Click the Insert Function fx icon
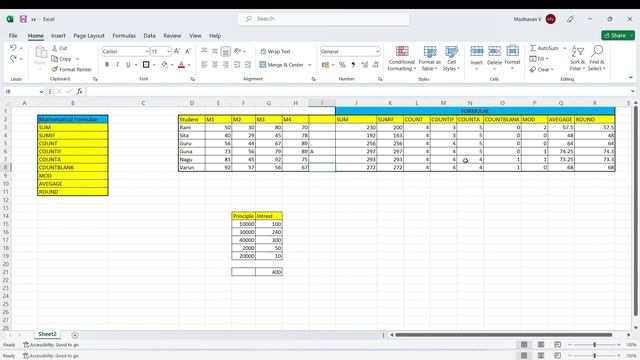Image resolution: width=640 pixels, height=360 pixels. click(79, 91)
